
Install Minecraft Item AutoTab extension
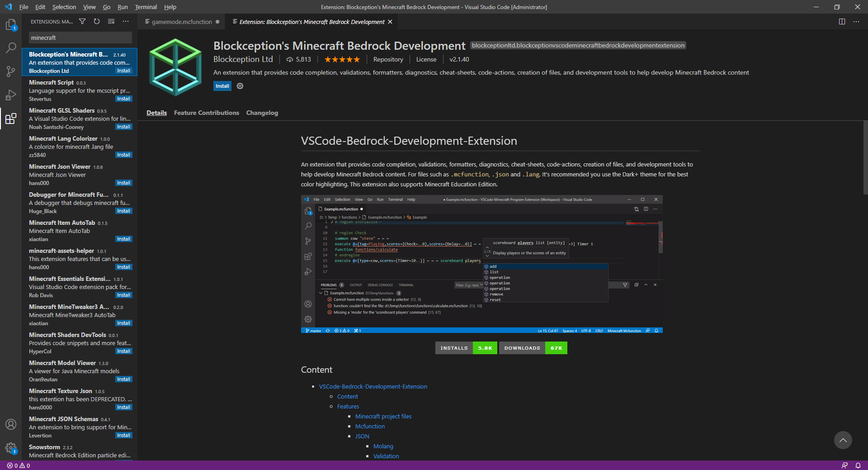point(124,239)
